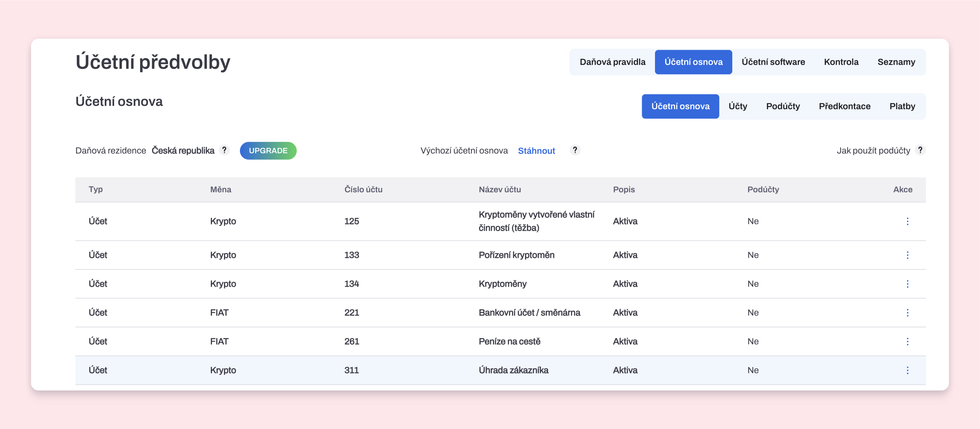Select 'Kryptoměny' account name in row 134

(503, 284)
